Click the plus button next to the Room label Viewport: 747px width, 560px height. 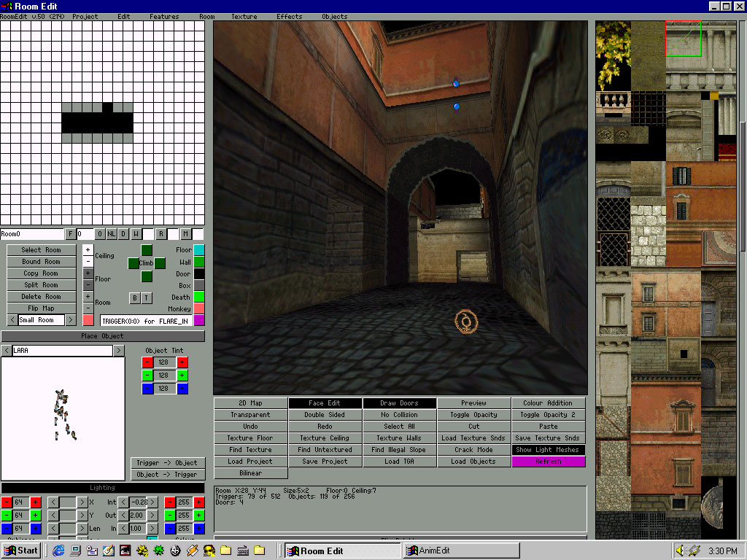coord(88,297)
